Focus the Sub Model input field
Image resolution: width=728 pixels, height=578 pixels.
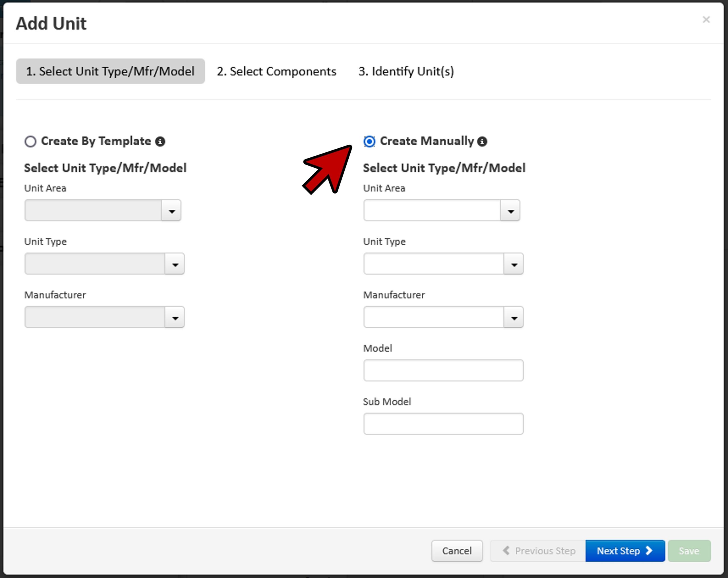(443, 424)
